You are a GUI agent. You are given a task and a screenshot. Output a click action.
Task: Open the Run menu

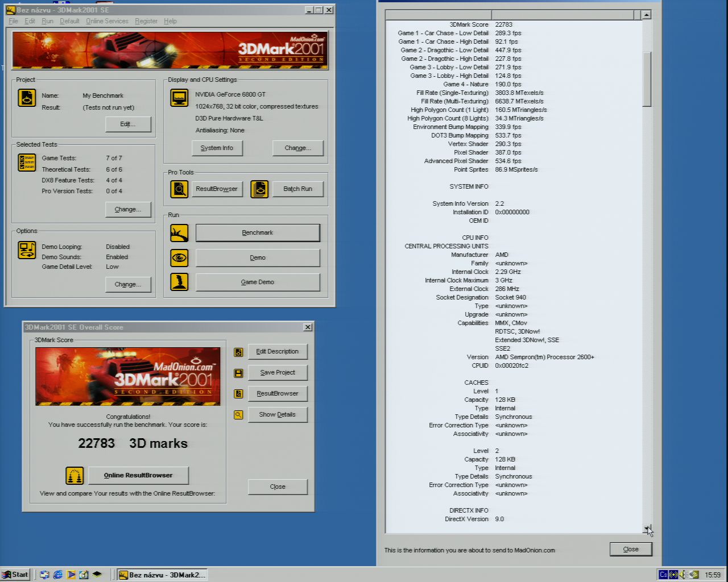pyautogui.click(x=47, y=21)
